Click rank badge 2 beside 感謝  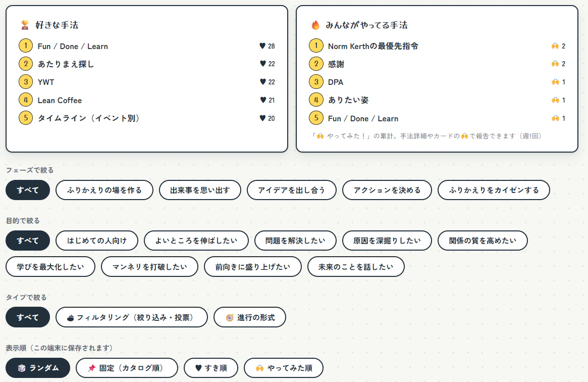tap(316, 64)
